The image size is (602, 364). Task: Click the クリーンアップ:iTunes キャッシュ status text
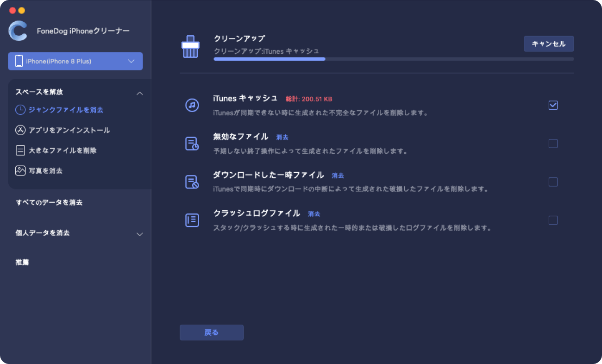pos(266,51)
